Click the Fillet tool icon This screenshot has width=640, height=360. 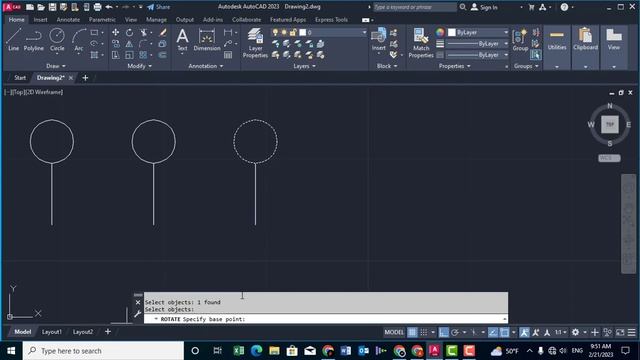[143, 44]
